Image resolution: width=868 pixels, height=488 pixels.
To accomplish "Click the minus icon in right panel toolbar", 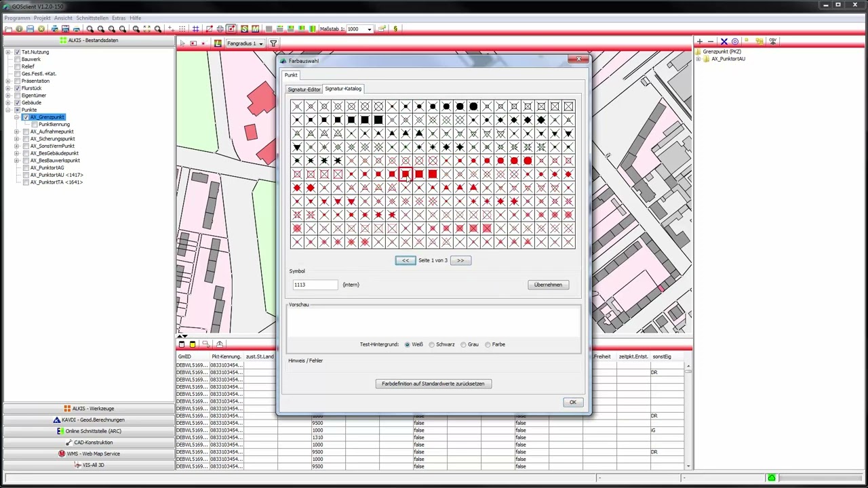I will [711, 41].
